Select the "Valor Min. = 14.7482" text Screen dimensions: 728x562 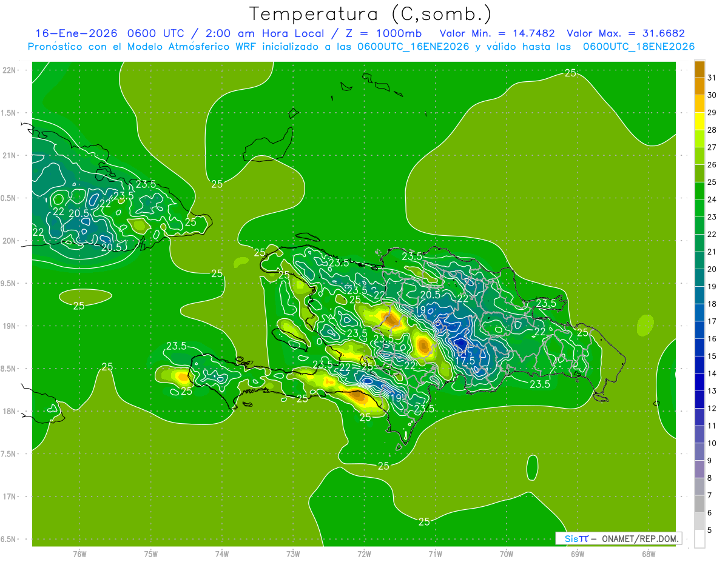pyautogui.click(x=497, y=33)
